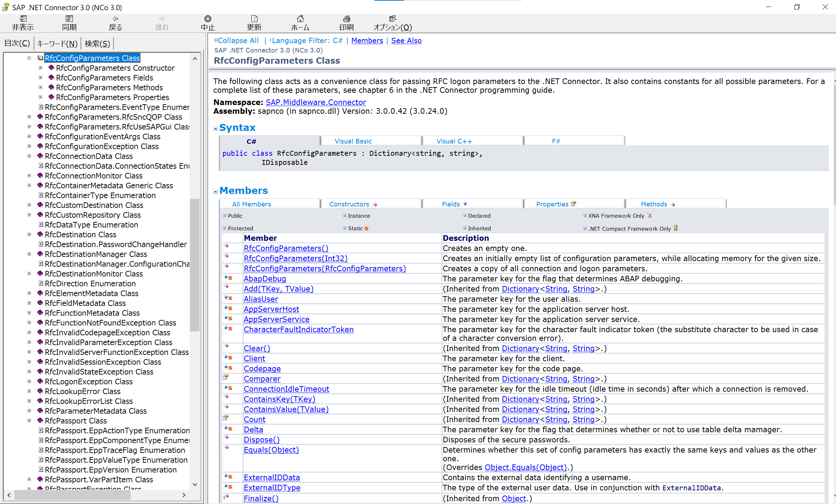The height and width of the screenshot is (504, 836).
Task: Open the Language Filter: C# dropdown
Action: point(307,41)
